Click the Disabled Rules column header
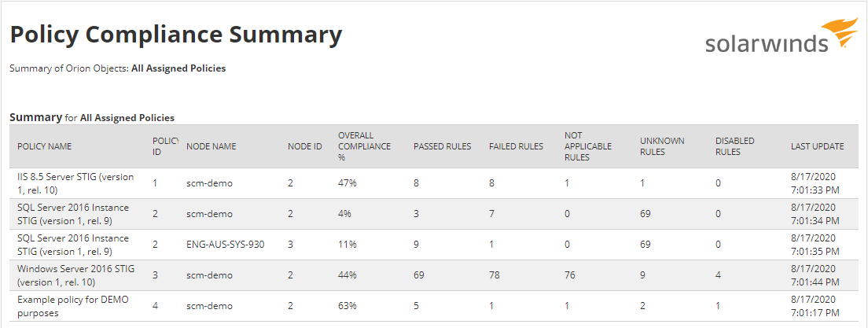 click(734, 146)
